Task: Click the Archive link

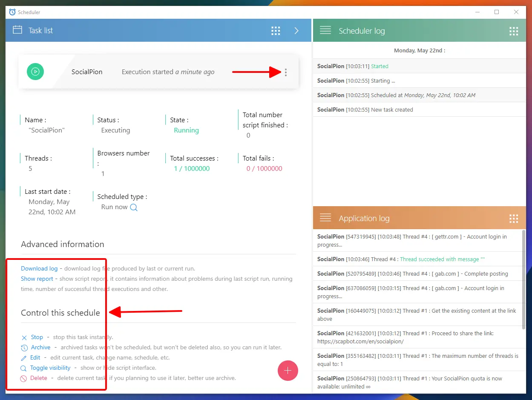Action: 41,347
